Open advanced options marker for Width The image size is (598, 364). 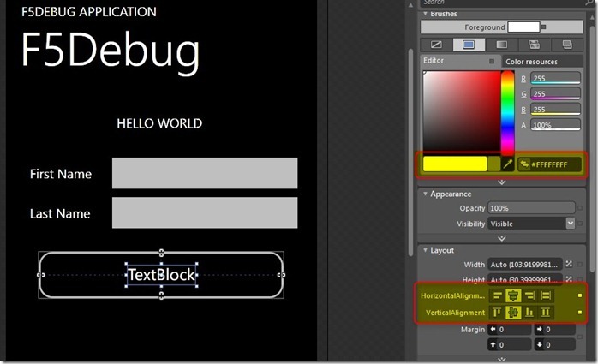580,264
